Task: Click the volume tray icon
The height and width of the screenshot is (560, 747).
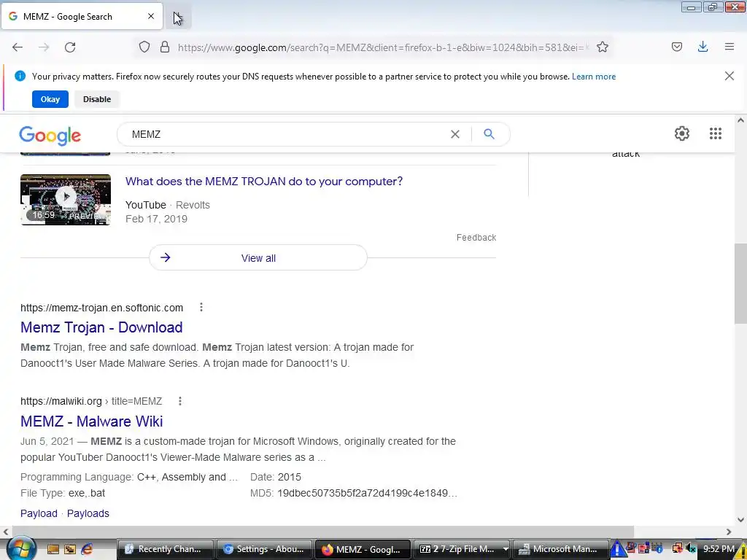Action: click(x=691, y=548)
